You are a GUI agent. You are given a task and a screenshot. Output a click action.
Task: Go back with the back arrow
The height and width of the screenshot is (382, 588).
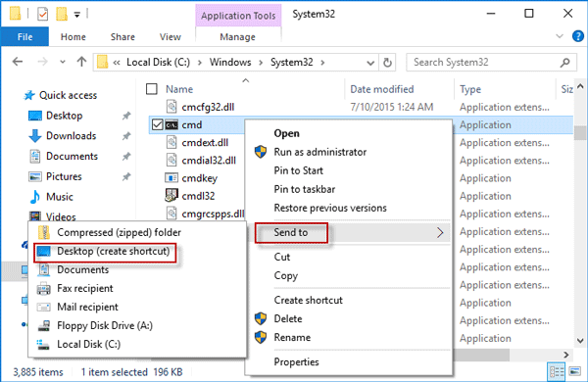point(18,62)
